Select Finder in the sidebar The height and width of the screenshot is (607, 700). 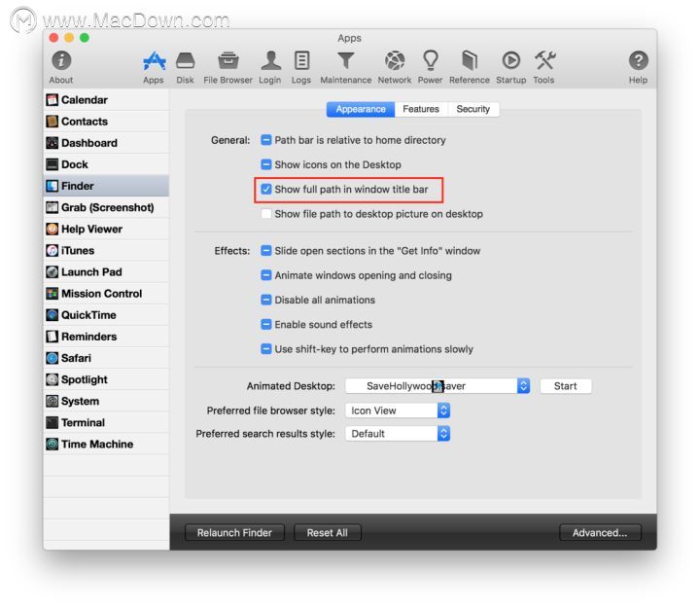click(x=106, y=186)
